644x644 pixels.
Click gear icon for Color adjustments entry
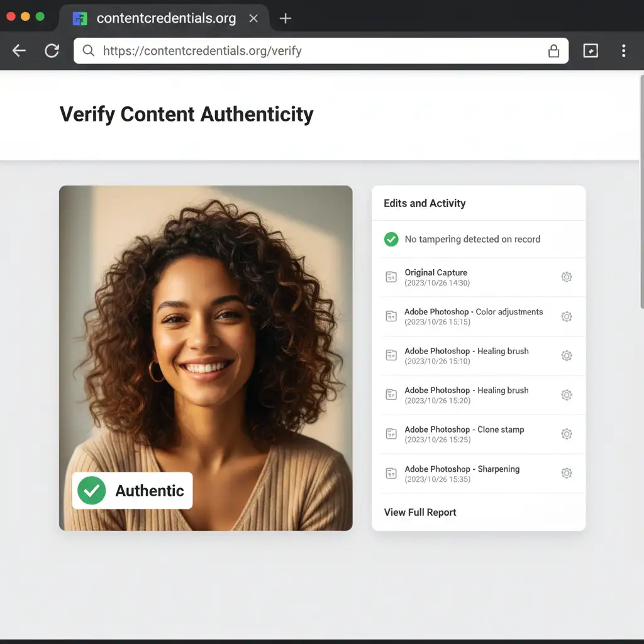click(567, 316)
